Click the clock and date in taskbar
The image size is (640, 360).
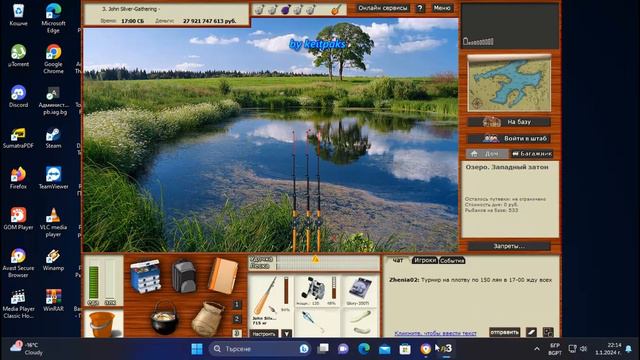click(608, 349)
